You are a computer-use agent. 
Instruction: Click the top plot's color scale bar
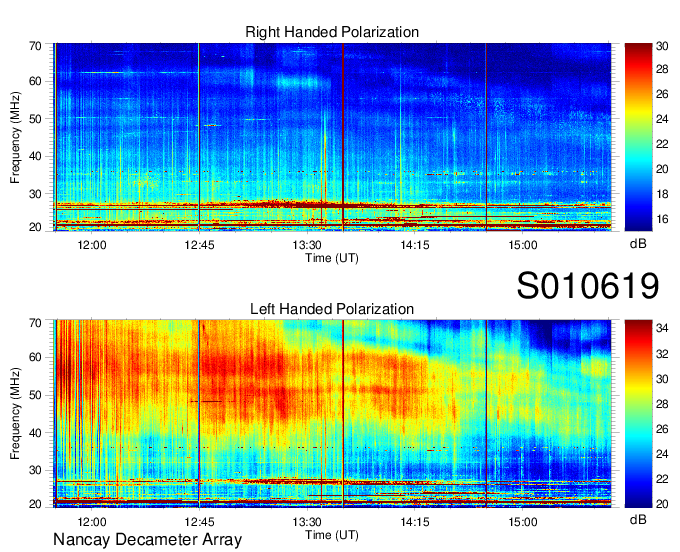point(638,137)
